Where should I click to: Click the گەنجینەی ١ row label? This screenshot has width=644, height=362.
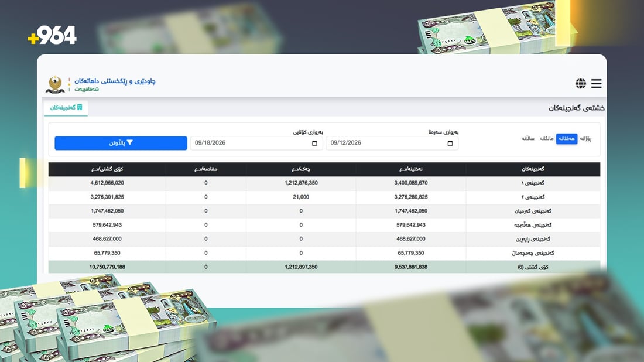pyautogui.click(x=533, y=183)
